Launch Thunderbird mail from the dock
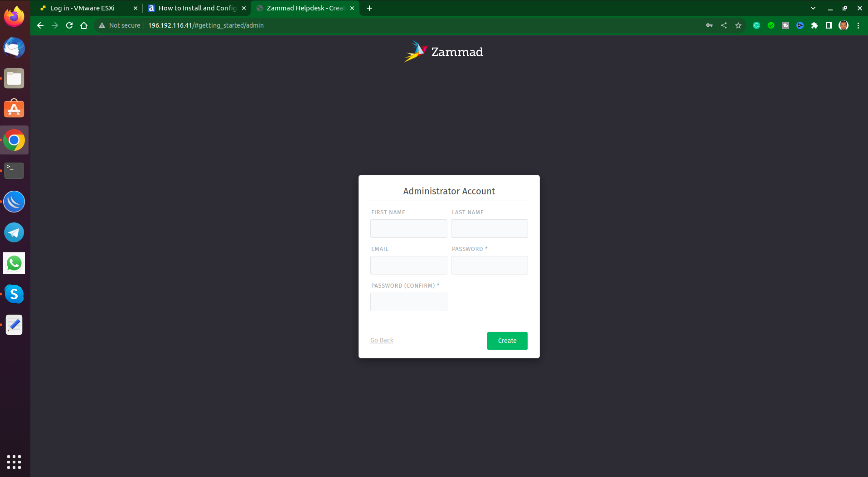This screenshot has height=477, width=868. pyautogui.click(x=14, y=48)
